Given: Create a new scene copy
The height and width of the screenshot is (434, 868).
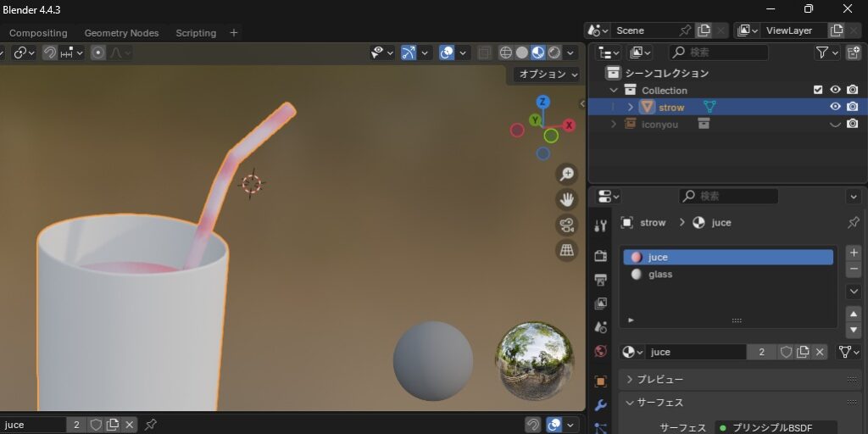Looking at the screenshot, I should point(704,31).
